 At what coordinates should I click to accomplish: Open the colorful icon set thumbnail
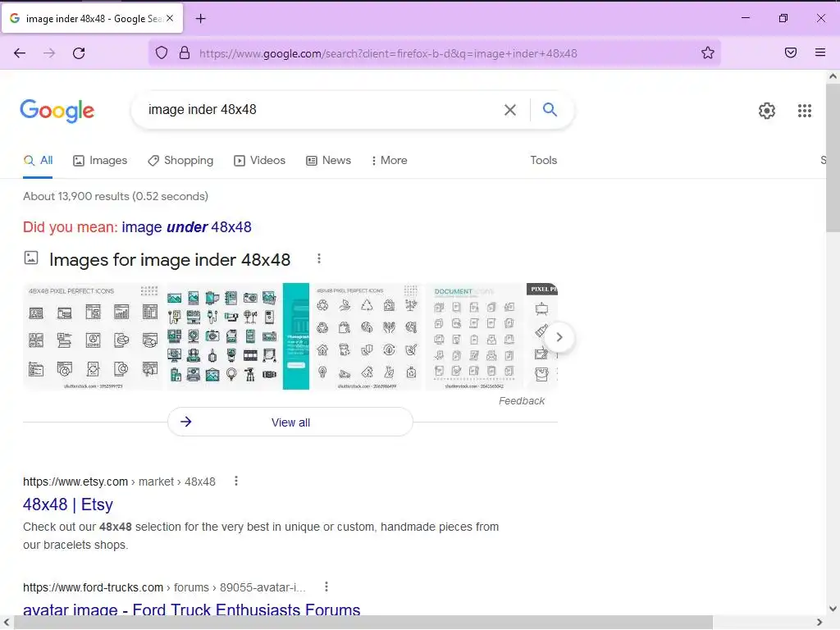click(238, 336)
